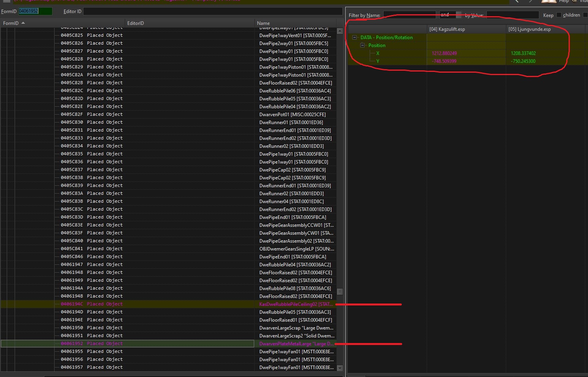
Task: Select placed object record 04061956
Action: pyautogui.click(x=169, y=359)
